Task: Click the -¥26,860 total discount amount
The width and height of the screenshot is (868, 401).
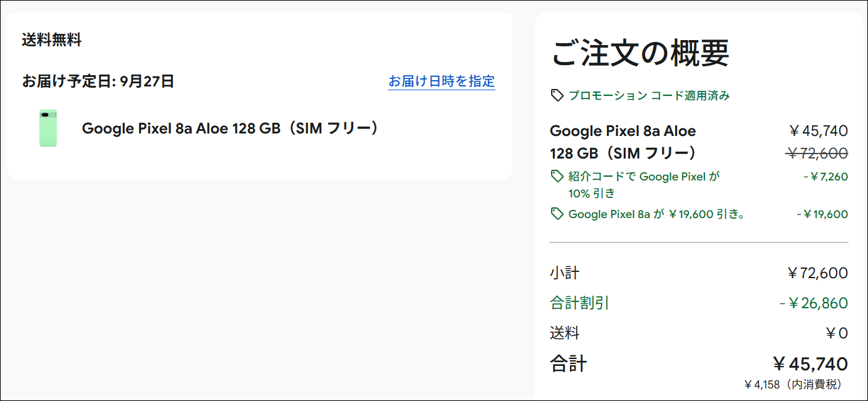Action: pyautogui.click(x=814, y=303)
